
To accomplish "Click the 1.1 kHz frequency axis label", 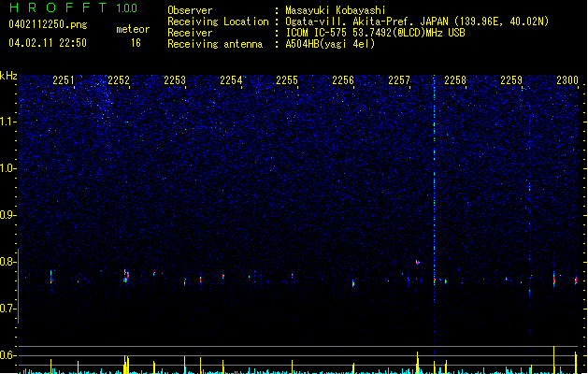I will [x=8, y=122].
